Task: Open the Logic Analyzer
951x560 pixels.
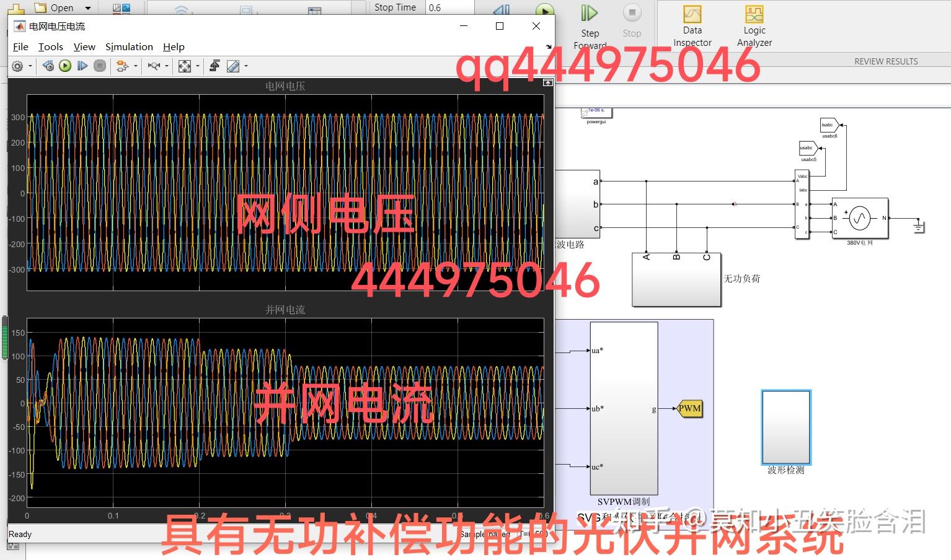Action: click(754, 26)
